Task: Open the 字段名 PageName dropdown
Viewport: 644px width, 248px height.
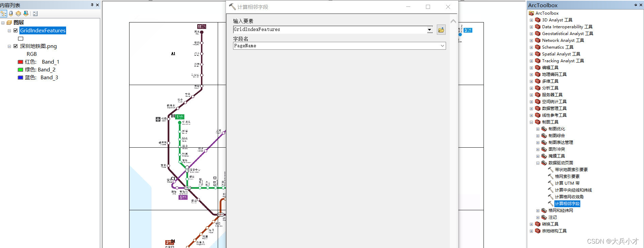Action: point(442,46)
